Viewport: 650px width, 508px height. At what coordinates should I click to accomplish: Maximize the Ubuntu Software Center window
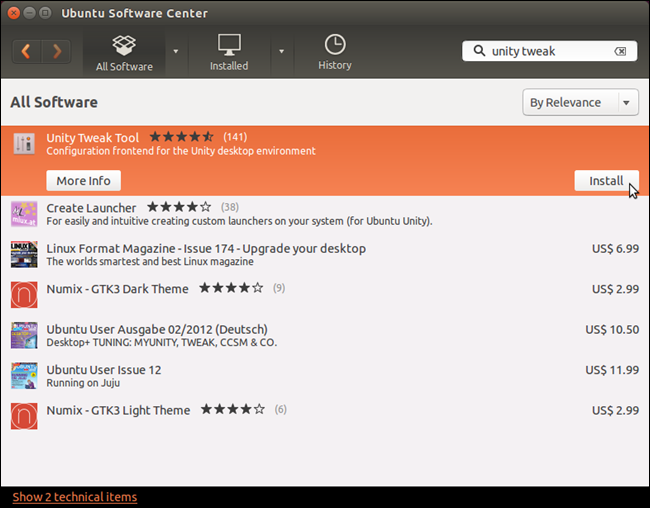point(45,13)
